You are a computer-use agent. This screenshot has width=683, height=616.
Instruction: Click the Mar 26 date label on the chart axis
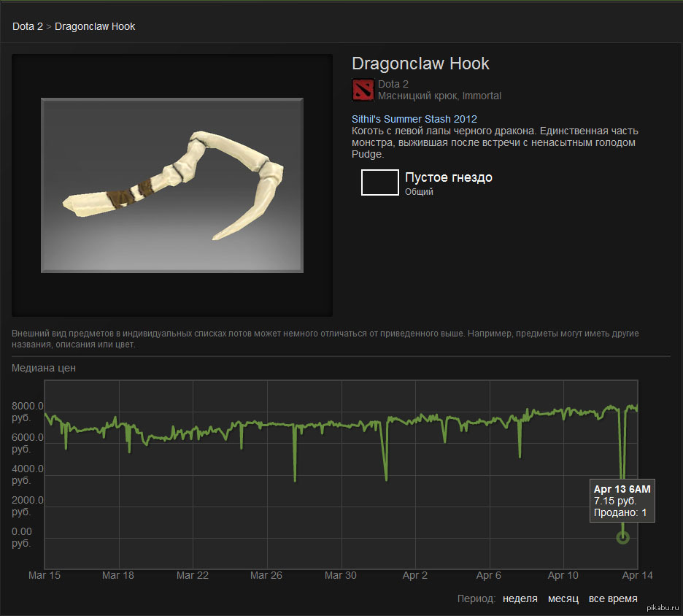pos(266,575)
